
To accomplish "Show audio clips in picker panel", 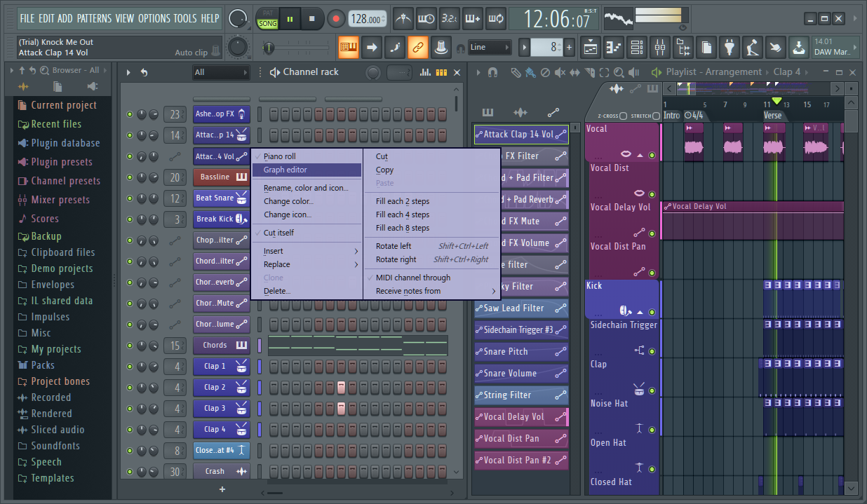I will [520, 112].
